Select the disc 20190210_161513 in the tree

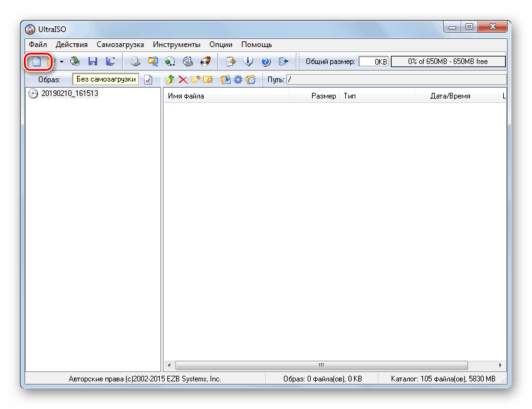(x=70, y=93)
